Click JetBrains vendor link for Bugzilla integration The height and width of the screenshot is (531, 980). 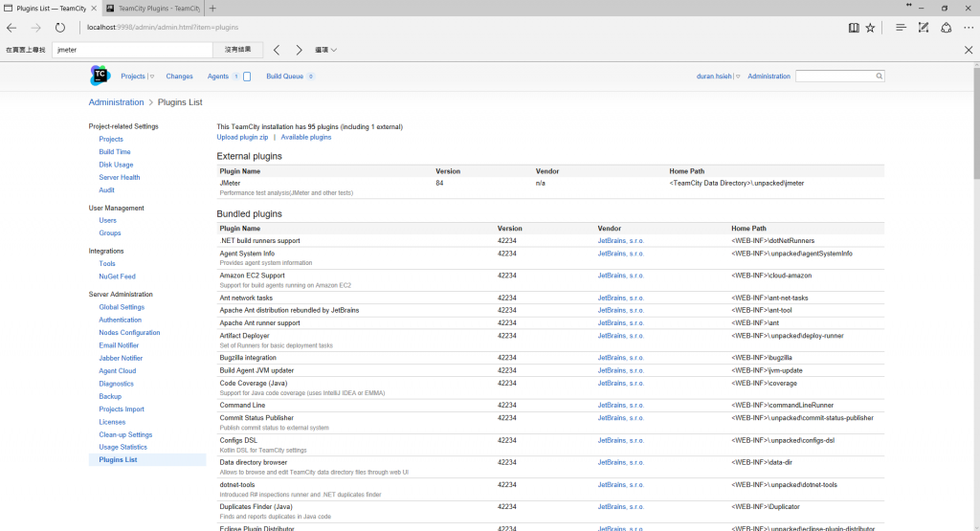pyautogui.click(x=620, y=358)
